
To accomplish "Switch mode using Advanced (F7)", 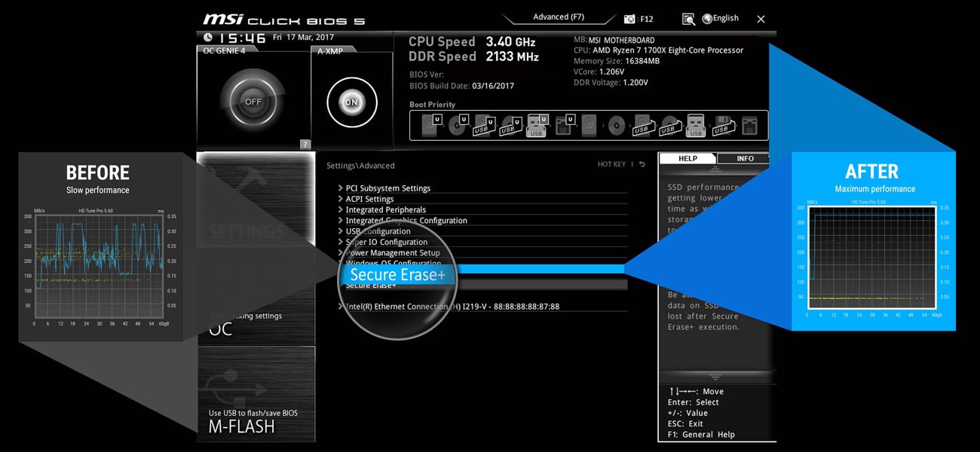I will [558, 17].
